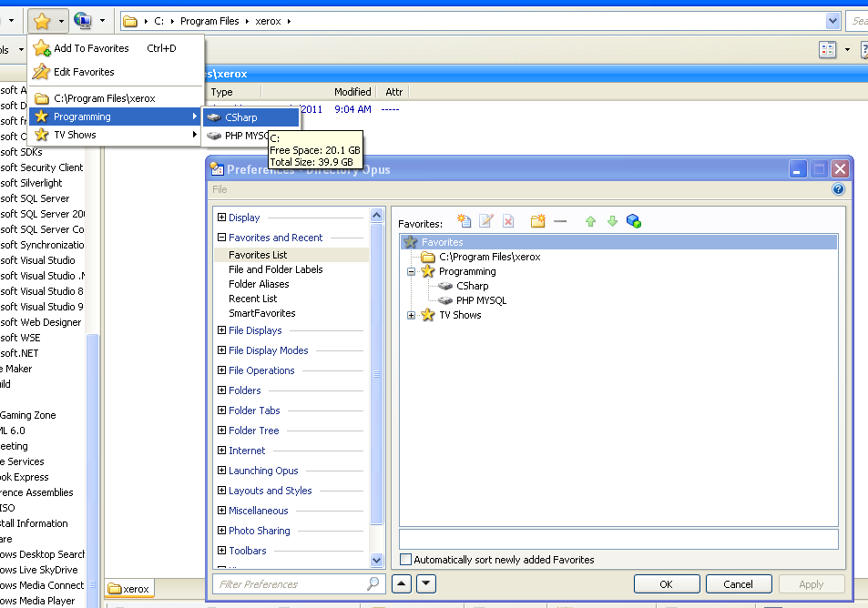The image size is (868, 608).
Task: Collapse the Favorites and Recent category
Action: (221, 237)
